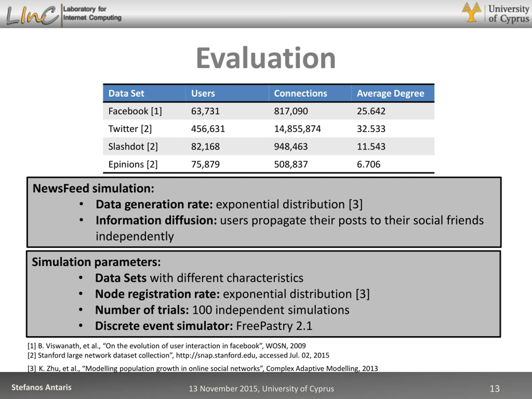Image resolution: width=532 pixels, height=399 pixels.
Task: Click the 'Facebook [1]' table cell
Action: (135, 111)
